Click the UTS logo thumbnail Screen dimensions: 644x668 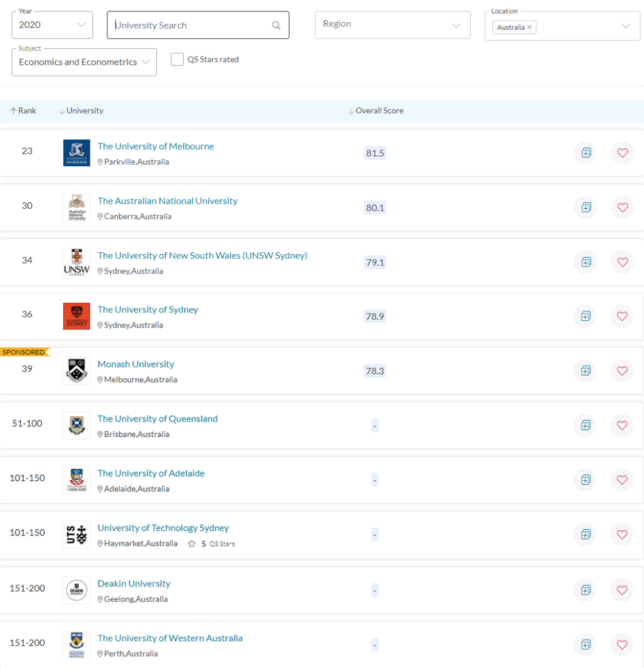(77, 534)
